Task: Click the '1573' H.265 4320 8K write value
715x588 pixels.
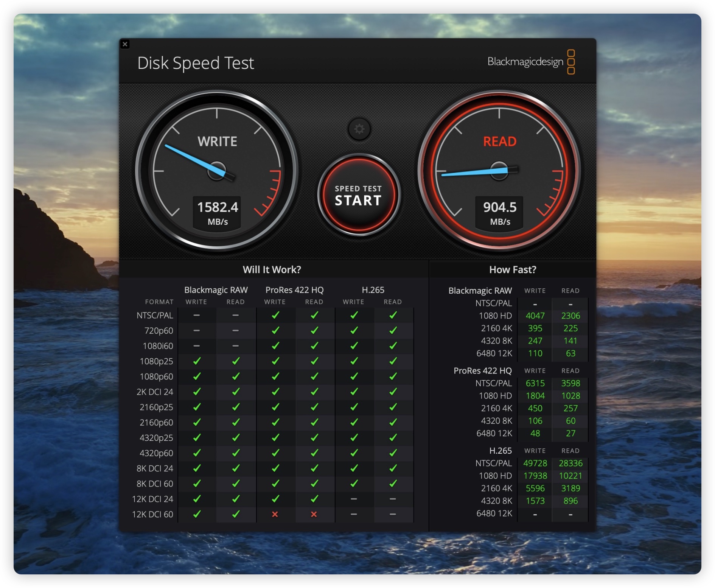Action: (535, 501)
